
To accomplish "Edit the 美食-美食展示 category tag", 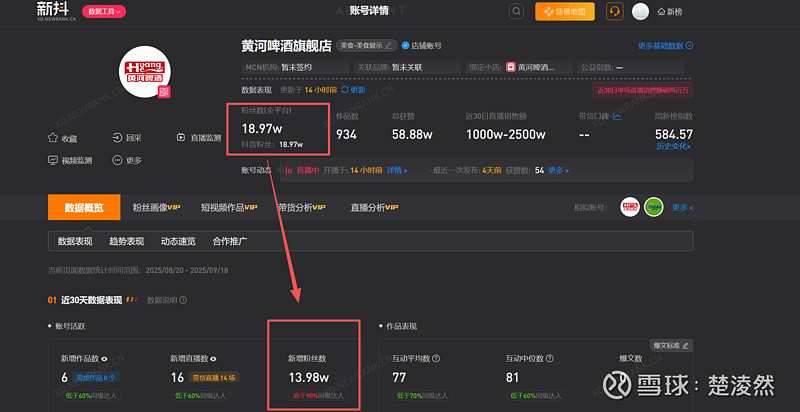I will point(366,45).
